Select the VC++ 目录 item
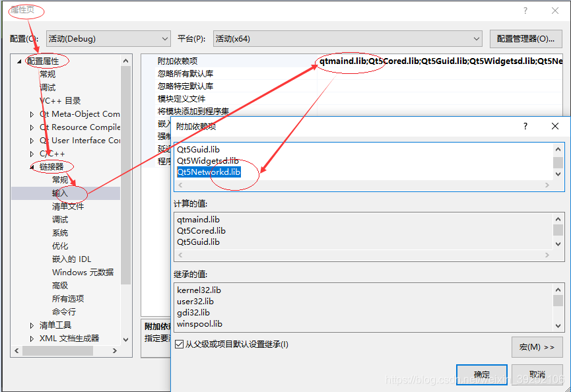Screen dimensions: 571x392 tap(60, 101)
